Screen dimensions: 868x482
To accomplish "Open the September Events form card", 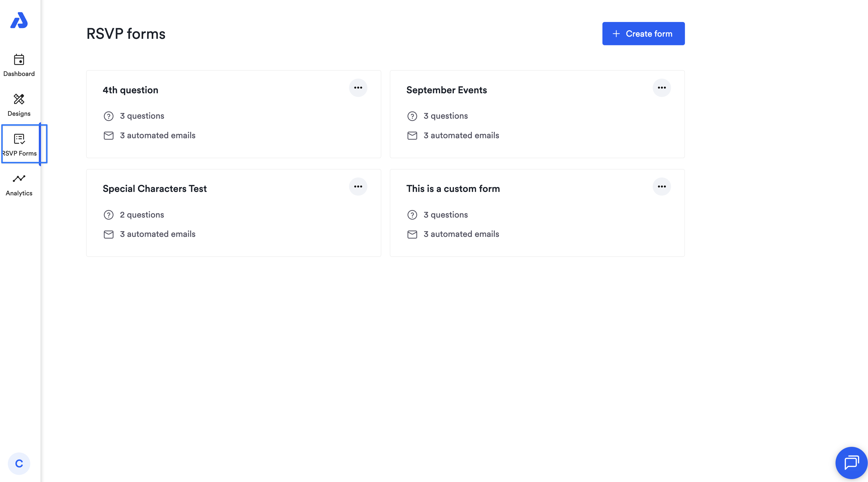I will [537, 114].
